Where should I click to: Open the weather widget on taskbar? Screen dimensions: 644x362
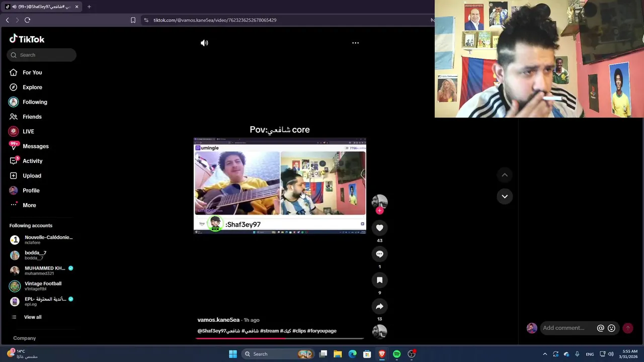[x=23, y=354]
